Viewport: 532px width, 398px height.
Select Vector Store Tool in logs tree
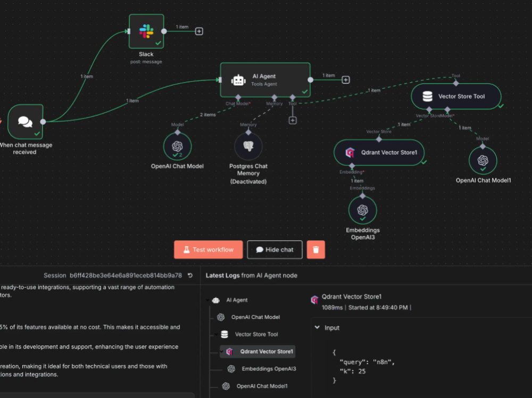pyautogui.click(x=256, y=334)
